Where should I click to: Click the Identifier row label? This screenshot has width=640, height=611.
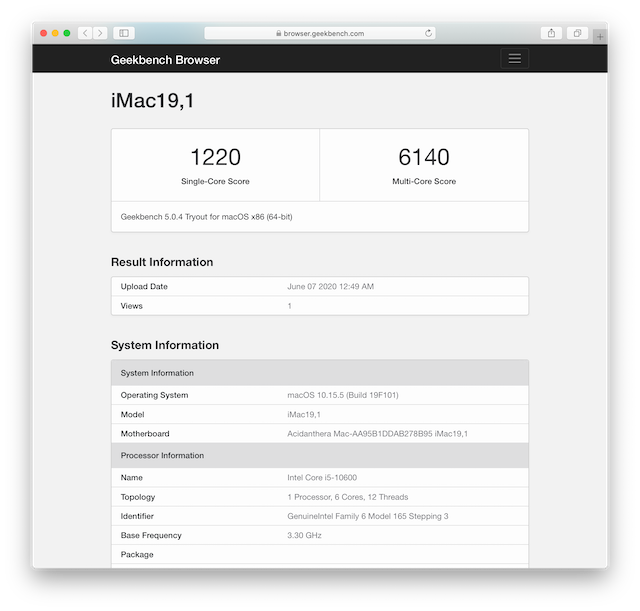(x=137, y=516)
